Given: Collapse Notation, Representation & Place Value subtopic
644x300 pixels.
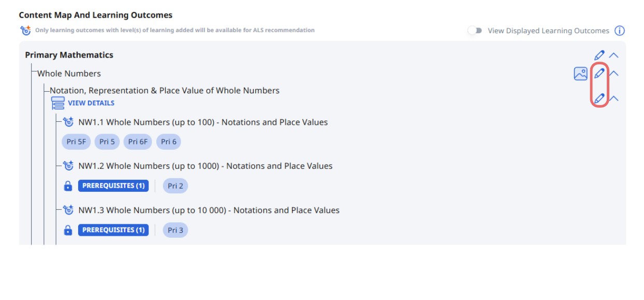Looking at the screenshot, I should (x=614, y=98).
